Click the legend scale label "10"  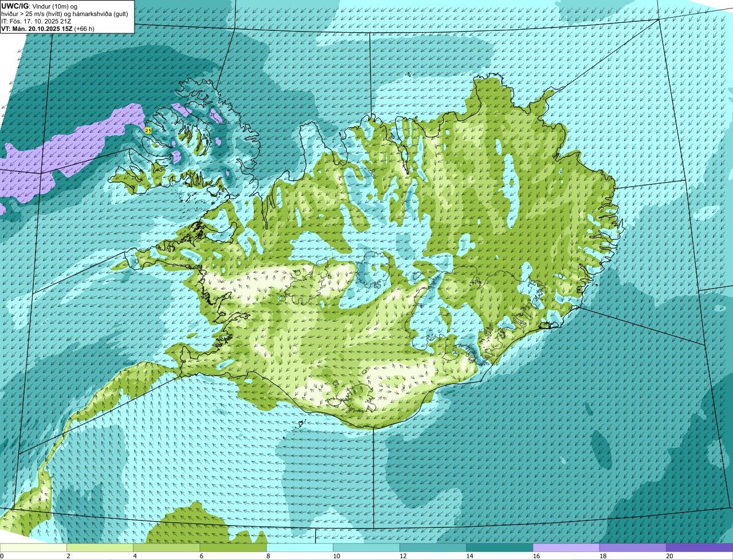coord(336,556)
